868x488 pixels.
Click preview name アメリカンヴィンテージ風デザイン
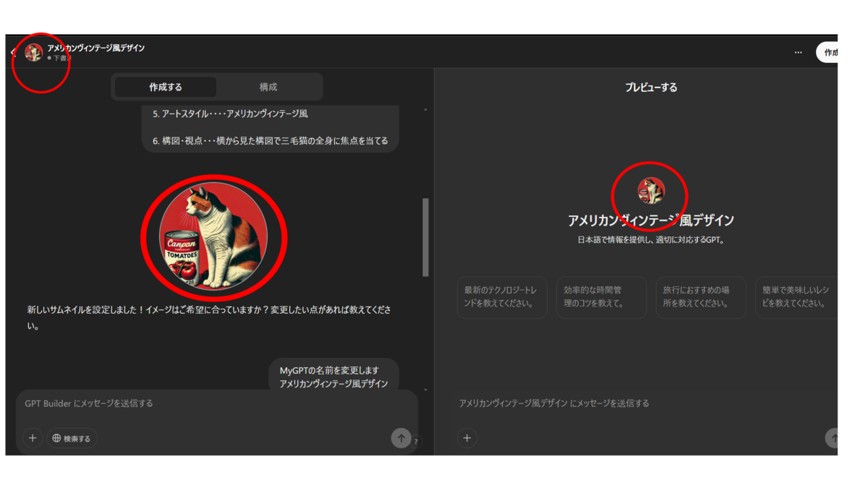651,221
